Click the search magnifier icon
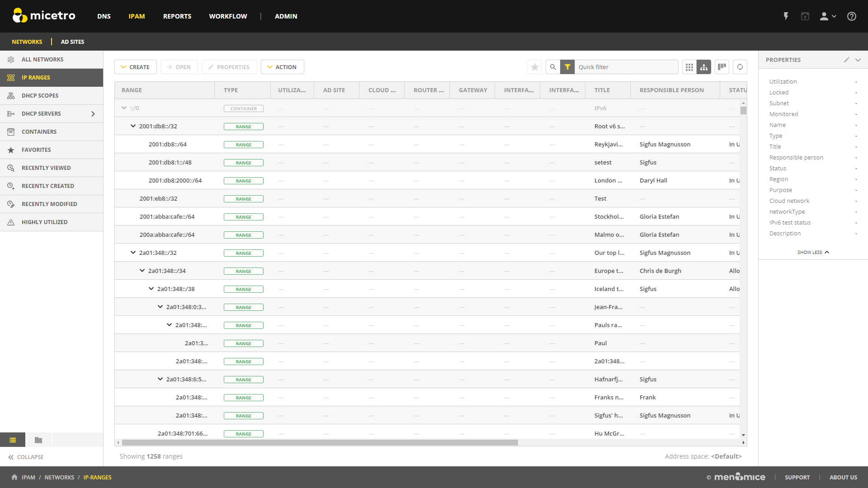 (553, 67)
